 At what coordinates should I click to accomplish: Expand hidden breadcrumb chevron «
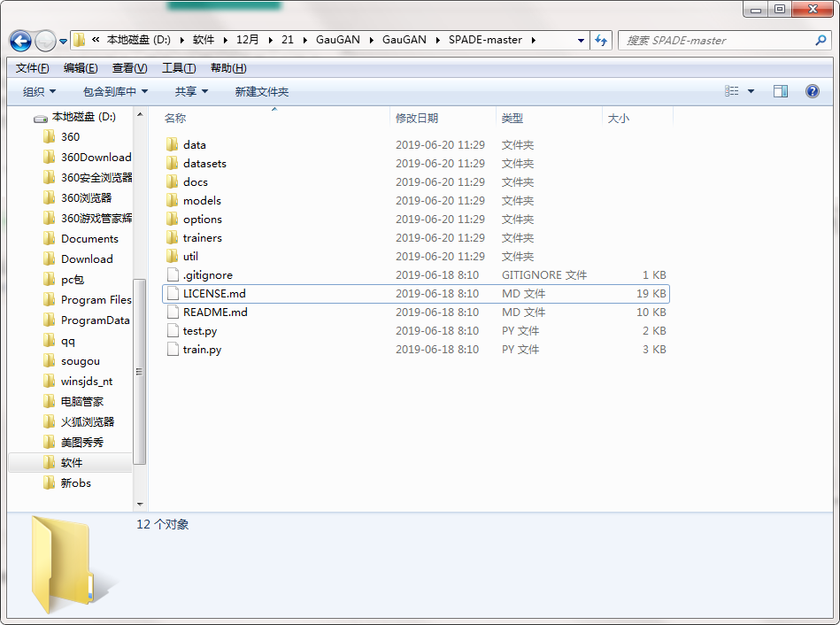pyautogui.click(x=96, y=40)
